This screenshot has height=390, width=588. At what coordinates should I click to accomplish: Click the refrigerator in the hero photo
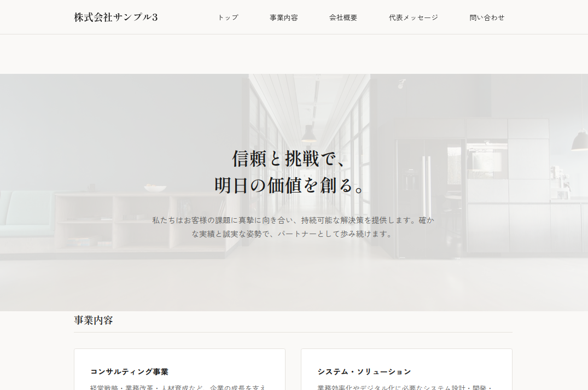pyautogui.click(x=422, y=197)
